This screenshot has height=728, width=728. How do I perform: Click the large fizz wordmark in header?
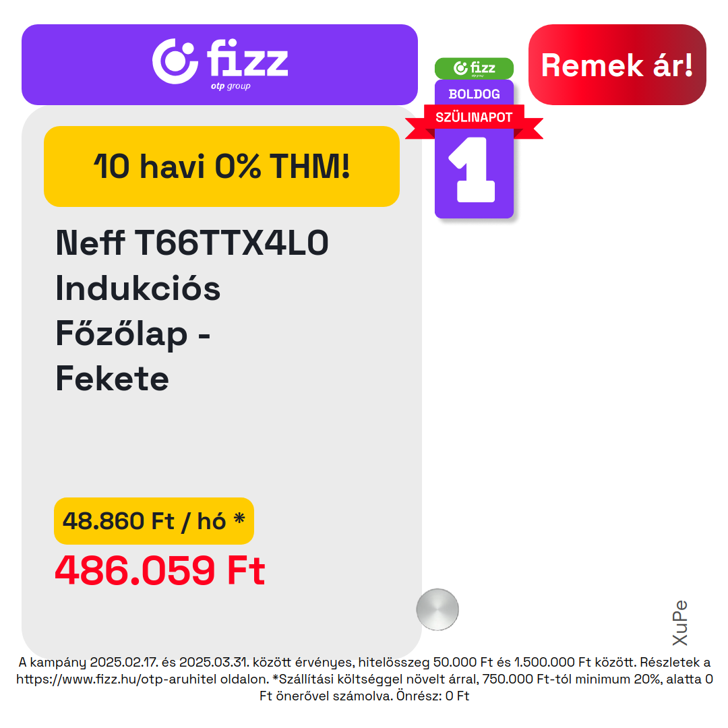coord(247,58)
